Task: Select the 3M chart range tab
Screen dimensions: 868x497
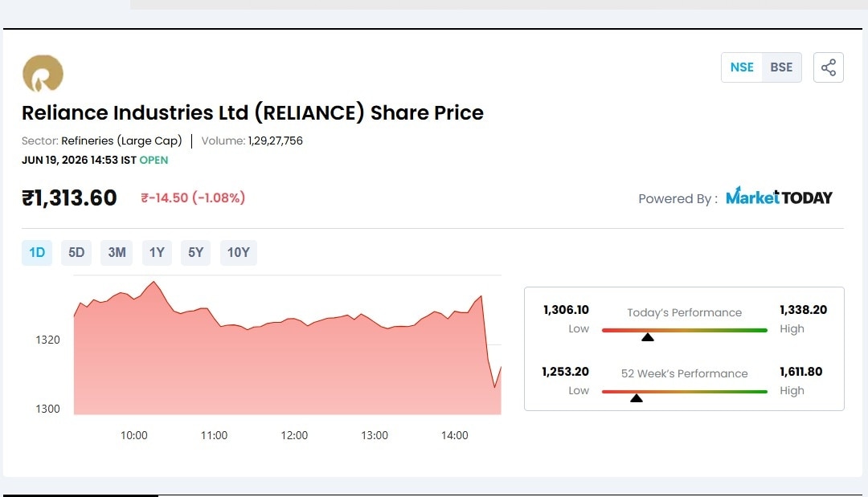Action: click(x=117, y=253)
